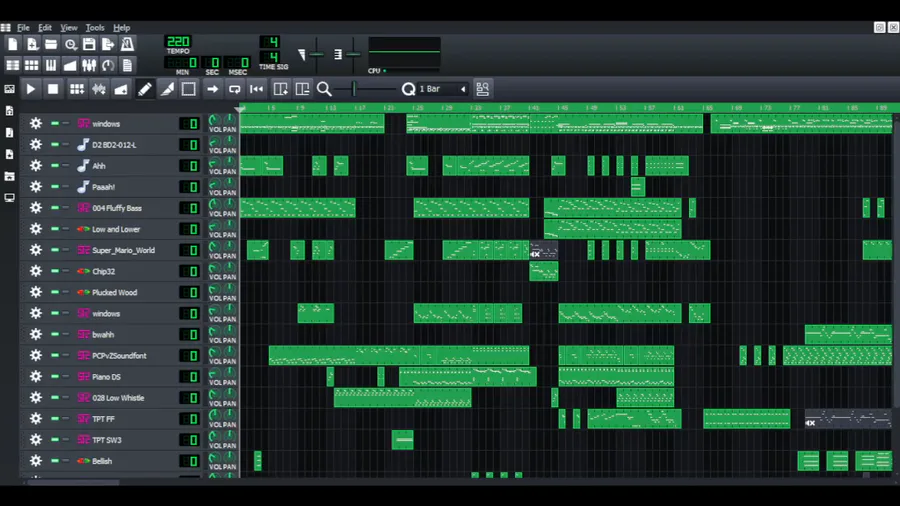Mute the D2 BD2-012-L track

click(55, 145)
